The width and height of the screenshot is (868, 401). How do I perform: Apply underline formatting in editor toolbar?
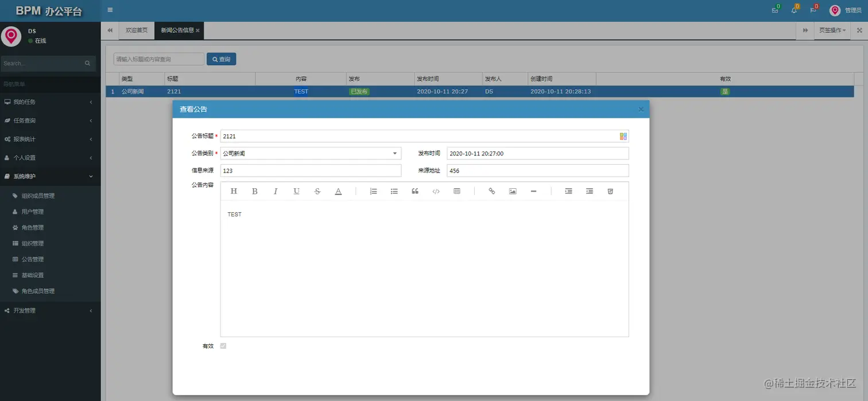coord(296,191)
